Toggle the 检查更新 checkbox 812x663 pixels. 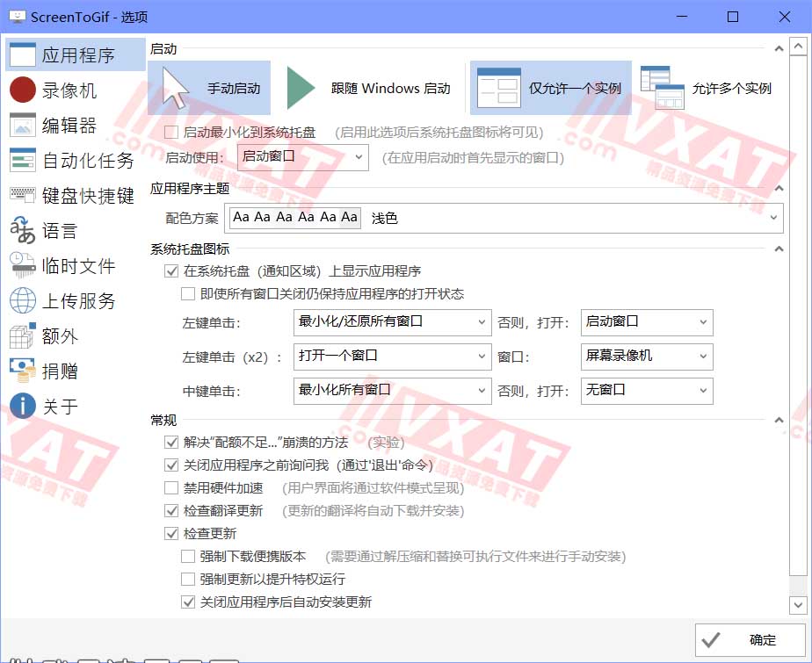tap(171, 534)
